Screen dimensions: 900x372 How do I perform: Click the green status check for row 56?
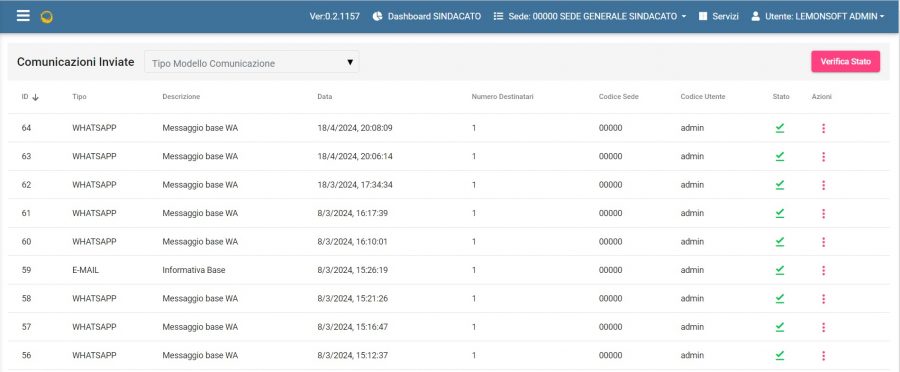[x=779, y=355]
